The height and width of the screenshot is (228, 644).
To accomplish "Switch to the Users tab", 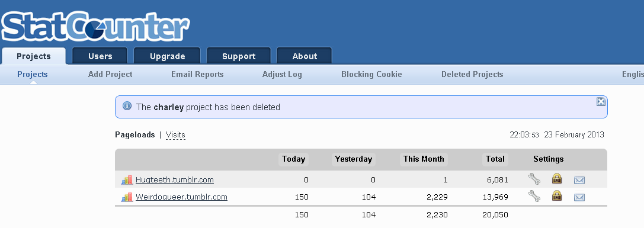I will point(100,56).
